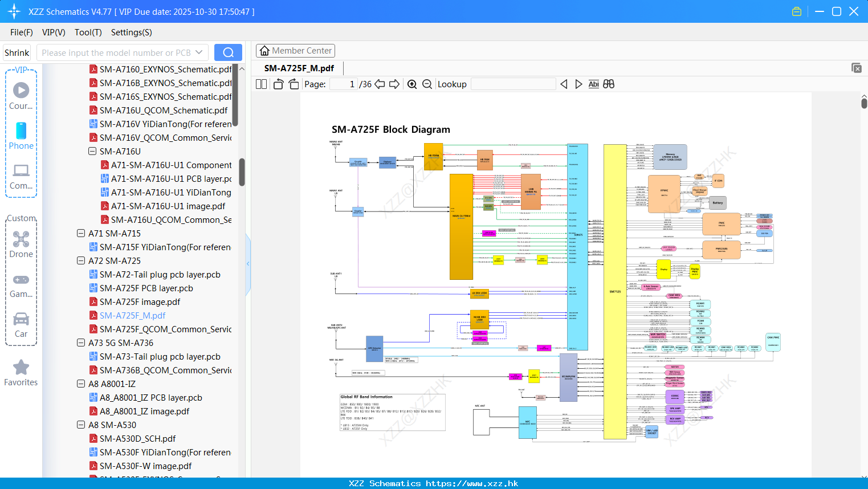
Task: Open the Car category icon
Action: tap(21, 325)
